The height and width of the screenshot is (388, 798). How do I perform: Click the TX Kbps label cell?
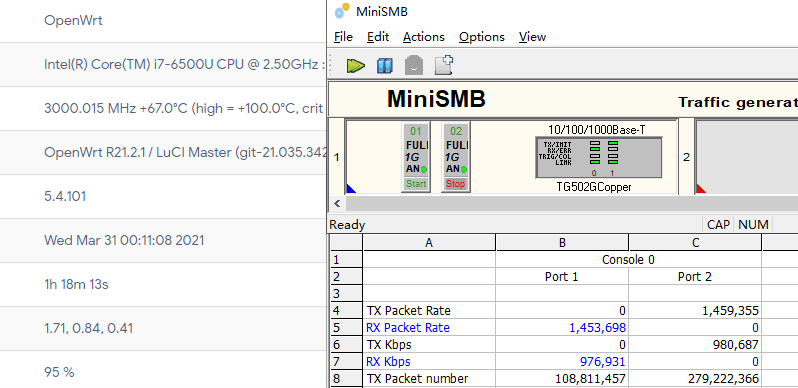[429, 345]
